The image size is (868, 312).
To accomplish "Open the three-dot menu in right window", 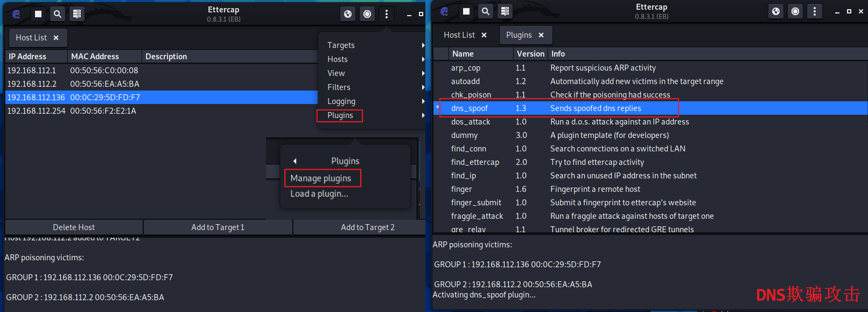I will point(815,11).
